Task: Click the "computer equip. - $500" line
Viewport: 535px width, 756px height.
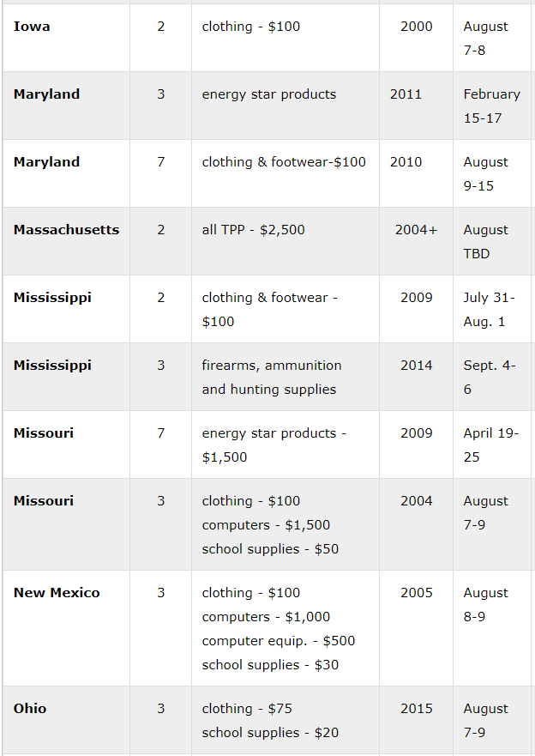Action: click(x=278, y=641)
